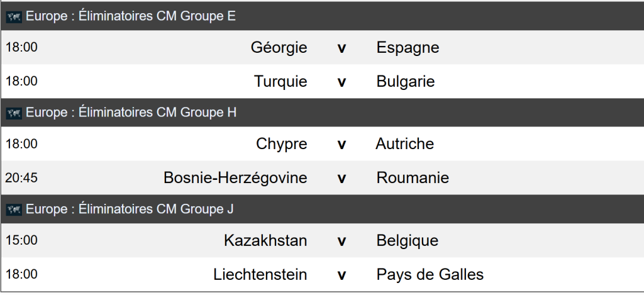
Task: Click on Bulgarie team name
Action: (406, 82)
